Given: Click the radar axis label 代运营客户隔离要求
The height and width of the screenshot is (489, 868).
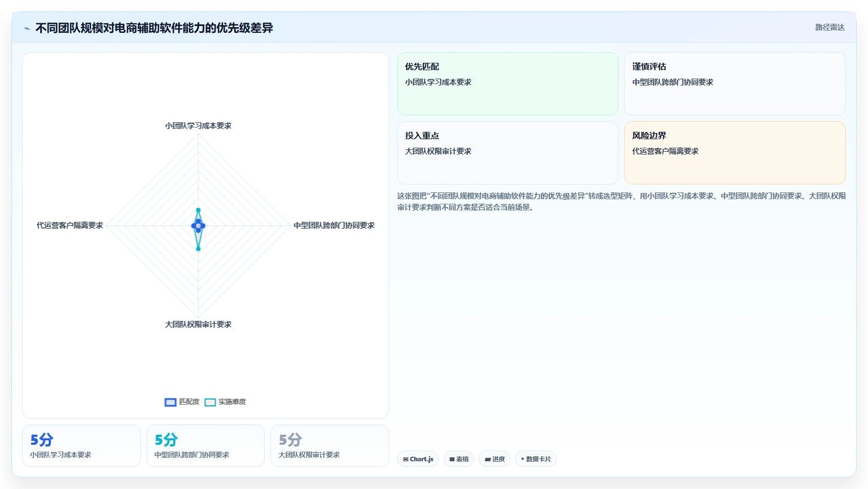Looking at the screenshot, I should tap(70, 225).
